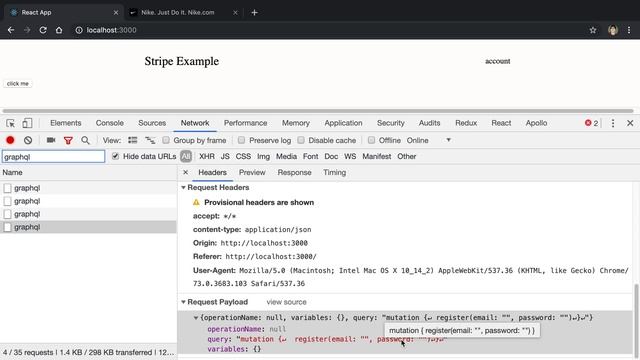Select the highlighted fourth graphql request

pyautogui.click(x=88, y=227)
